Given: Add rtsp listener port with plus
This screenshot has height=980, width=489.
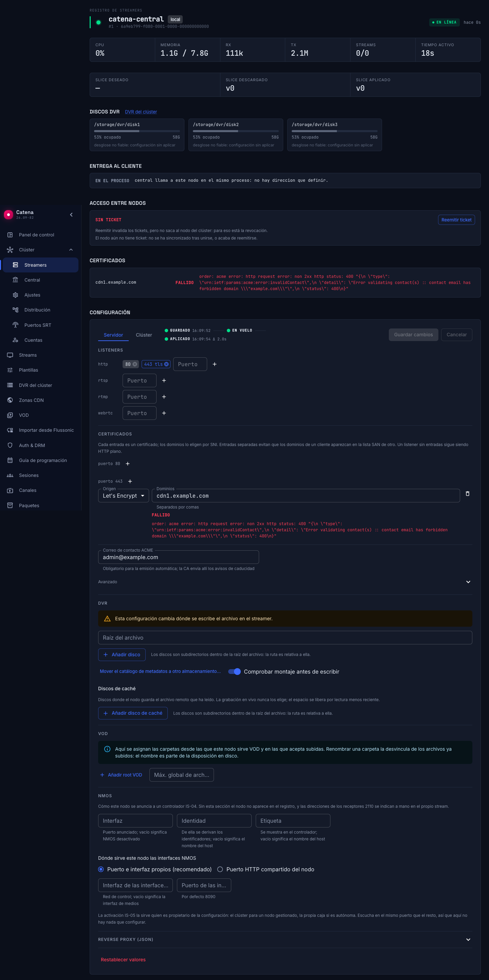Looking at the screenshot, I should 164,380.
